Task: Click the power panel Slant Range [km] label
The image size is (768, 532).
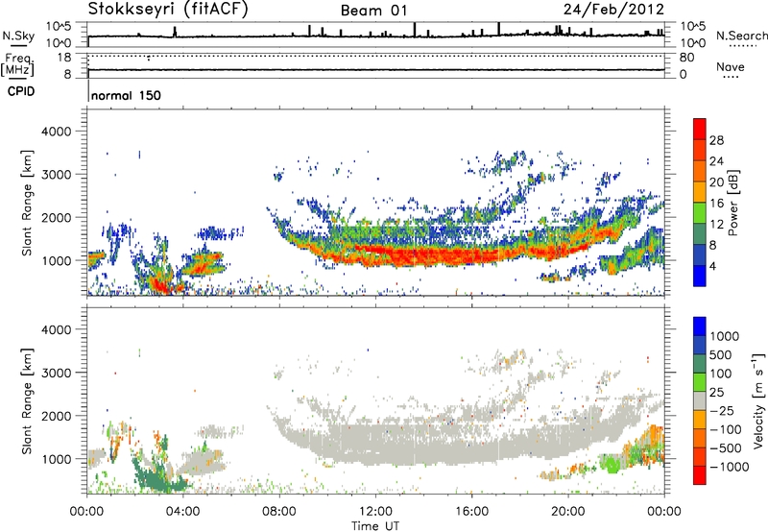Action: pyautogui.click(x=27, y=203)
